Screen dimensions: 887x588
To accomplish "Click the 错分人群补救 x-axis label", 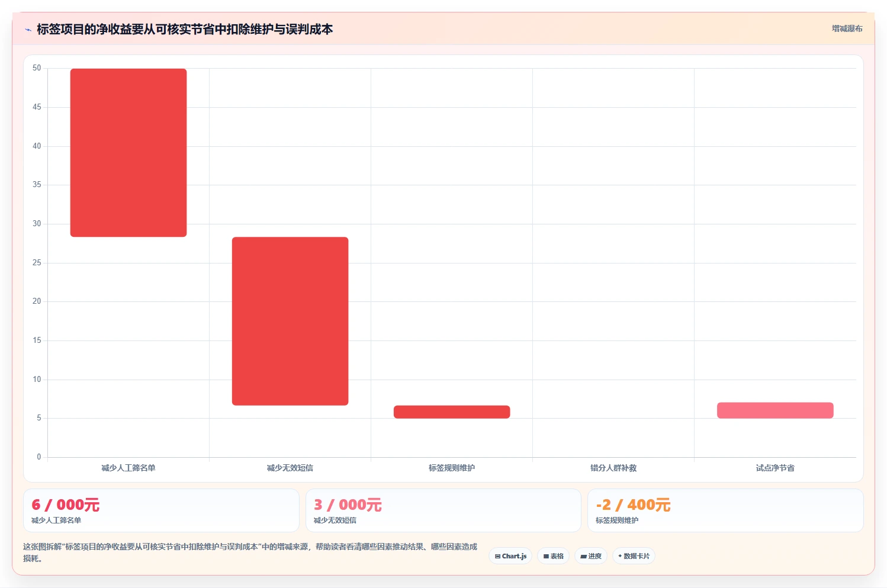I will click(x=613, y=468).
